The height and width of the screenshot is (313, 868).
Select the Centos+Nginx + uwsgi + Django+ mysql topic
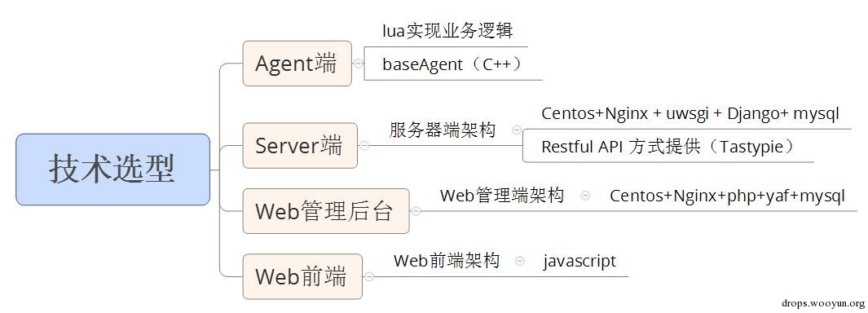tap(690, 113)
